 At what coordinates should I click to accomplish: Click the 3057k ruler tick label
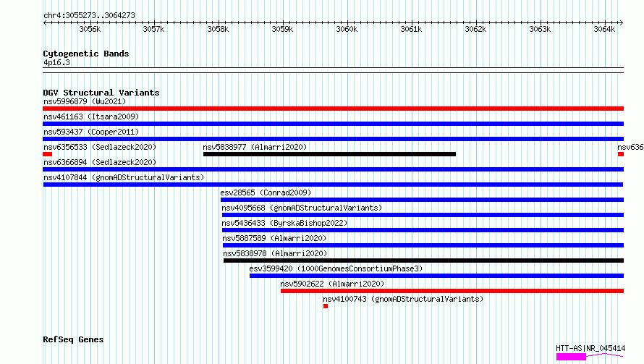(153, 29)
